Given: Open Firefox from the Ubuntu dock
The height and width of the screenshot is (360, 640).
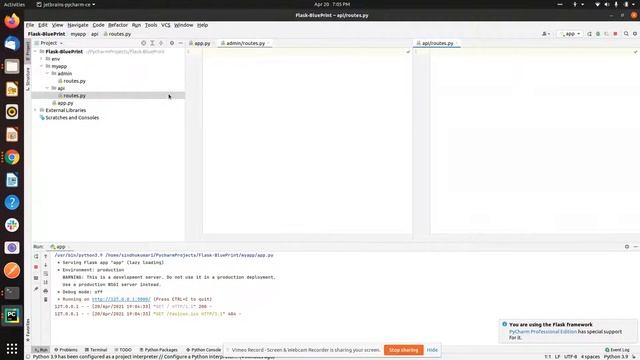Looking at the screenshot, I should 12,21.
